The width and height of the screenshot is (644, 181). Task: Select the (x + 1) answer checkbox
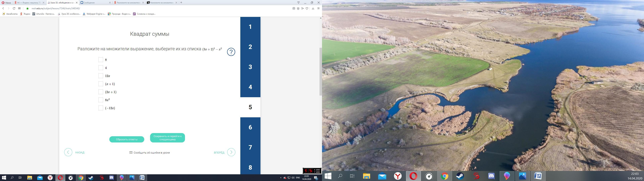coord(101,84)
